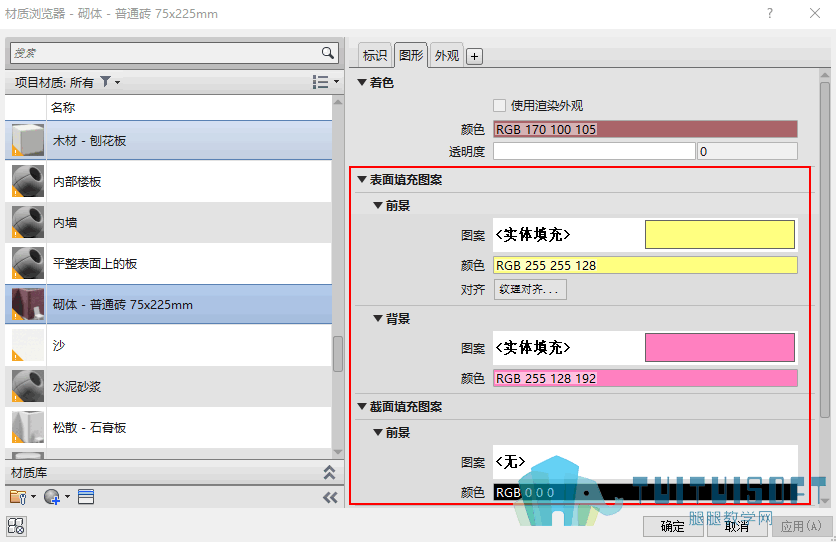This screenshot has width=836, height=542.
Task: Collapse the 截面填充图案 section
Action: (x=362, y=406)
